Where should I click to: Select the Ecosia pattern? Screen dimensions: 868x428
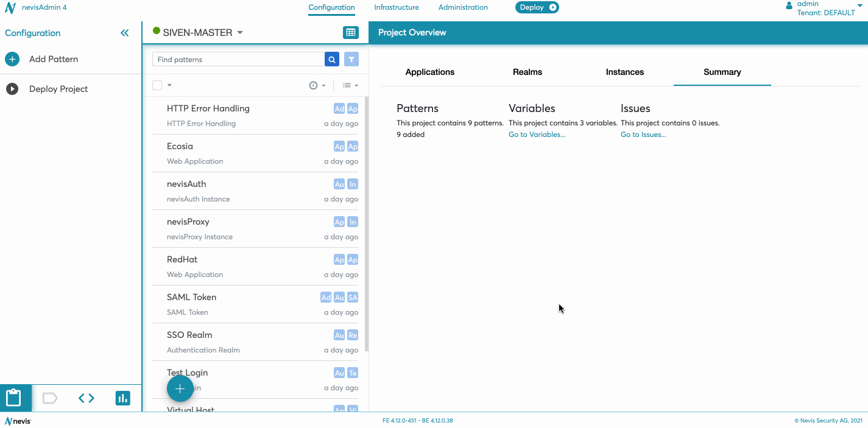[255, 153]
